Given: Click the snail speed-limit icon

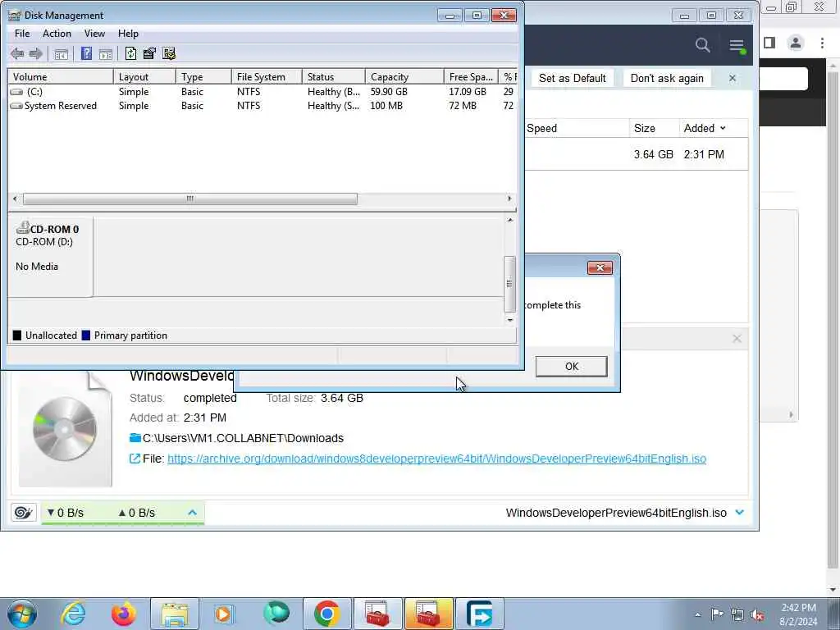Looking at the screenshot, I should (23, 513).
